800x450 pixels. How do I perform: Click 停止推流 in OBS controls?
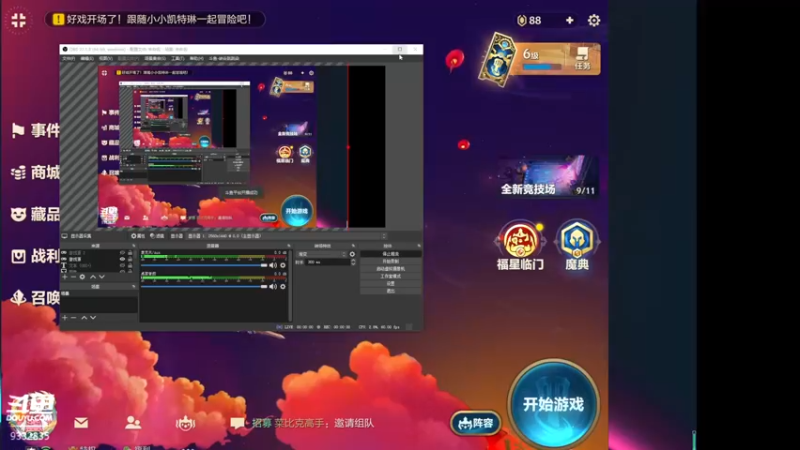(391, 254)
